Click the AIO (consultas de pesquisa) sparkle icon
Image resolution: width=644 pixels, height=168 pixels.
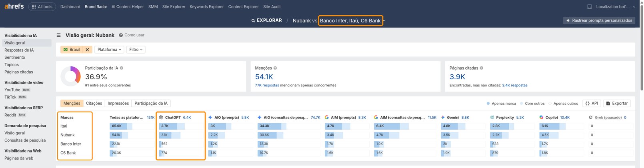pyautogui.click(x=260, y=118)
